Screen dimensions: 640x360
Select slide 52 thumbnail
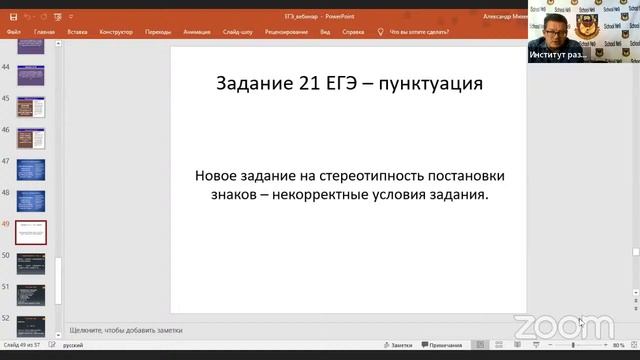31,326
